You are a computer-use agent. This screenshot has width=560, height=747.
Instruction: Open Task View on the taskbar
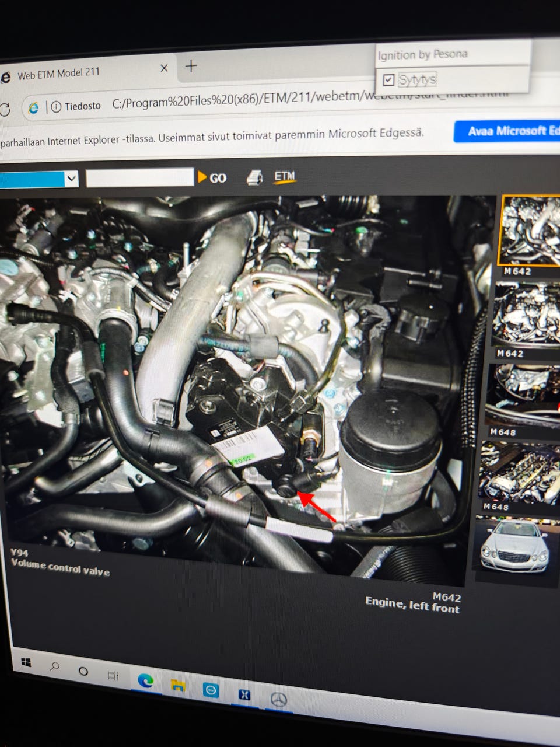tap(113, 675)
